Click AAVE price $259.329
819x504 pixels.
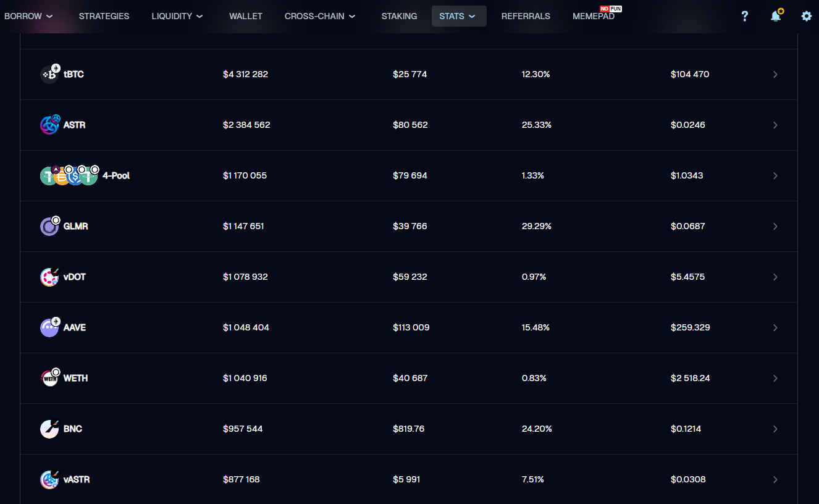click(x=691, y=327)
